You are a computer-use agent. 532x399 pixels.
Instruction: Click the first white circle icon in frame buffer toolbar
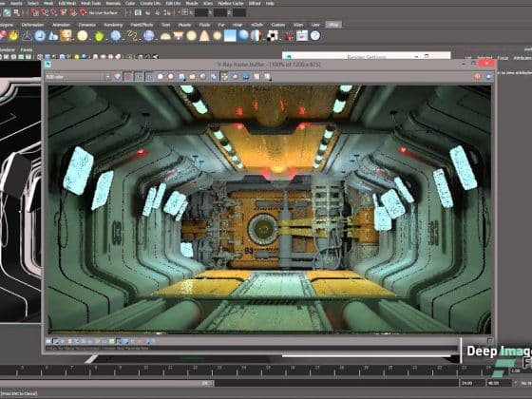point(161,77)
